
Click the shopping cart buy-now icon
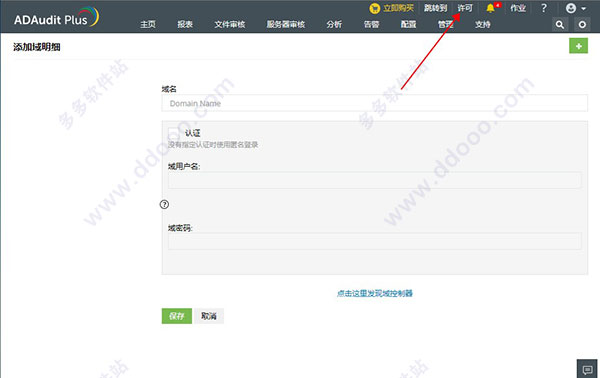pos(375,8)
